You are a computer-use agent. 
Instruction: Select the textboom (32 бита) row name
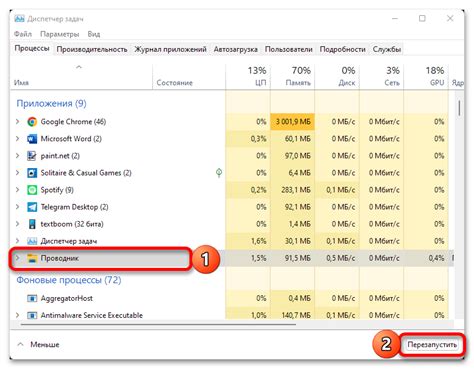coord(72,224)
